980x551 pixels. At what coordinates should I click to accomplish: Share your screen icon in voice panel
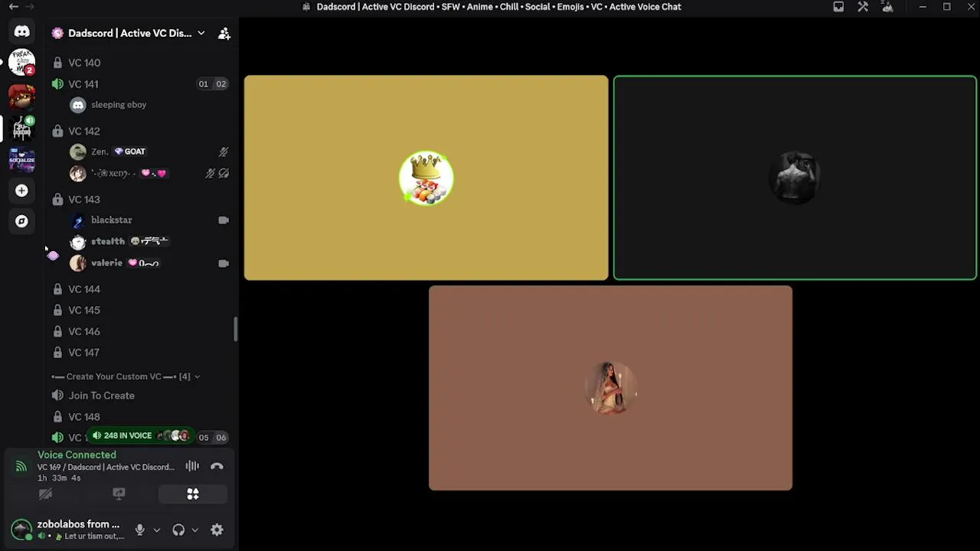(119, 494)
